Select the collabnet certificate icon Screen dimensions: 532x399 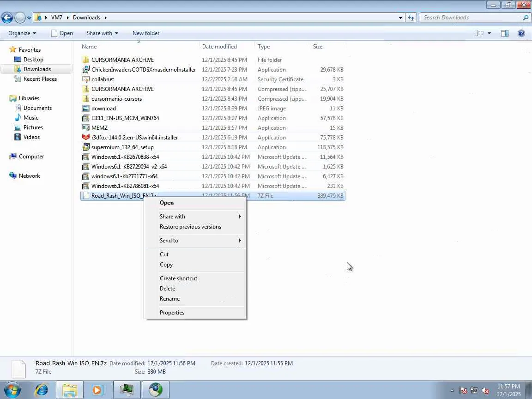86,79
